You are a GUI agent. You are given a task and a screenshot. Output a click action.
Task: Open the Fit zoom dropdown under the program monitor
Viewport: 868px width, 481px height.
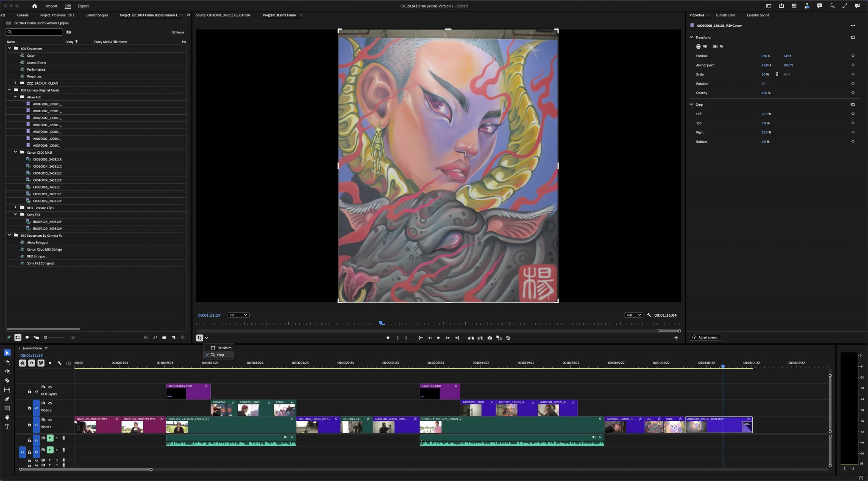pyautogui.click(x=239, y=315)
